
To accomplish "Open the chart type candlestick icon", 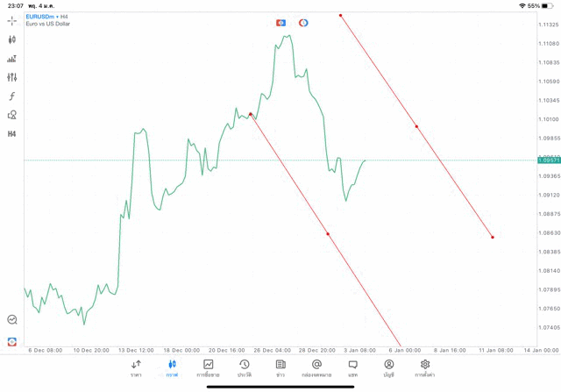I will (x=12, y=39).
